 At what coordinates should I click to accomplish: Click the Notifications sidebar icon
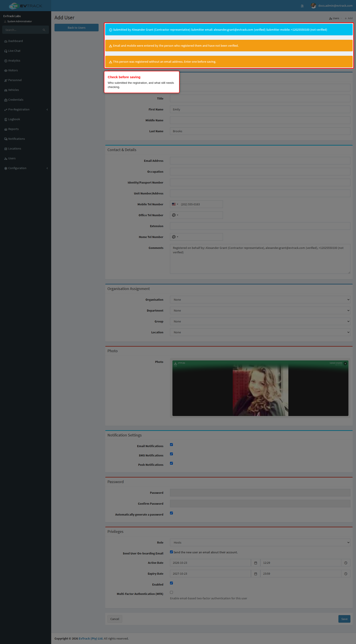[6, 139]
